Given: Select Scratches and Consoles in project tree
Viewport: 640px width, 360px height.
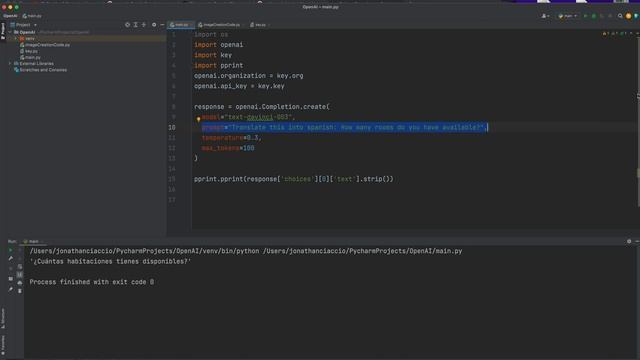Looking at the screenshot, I should 40,70.
